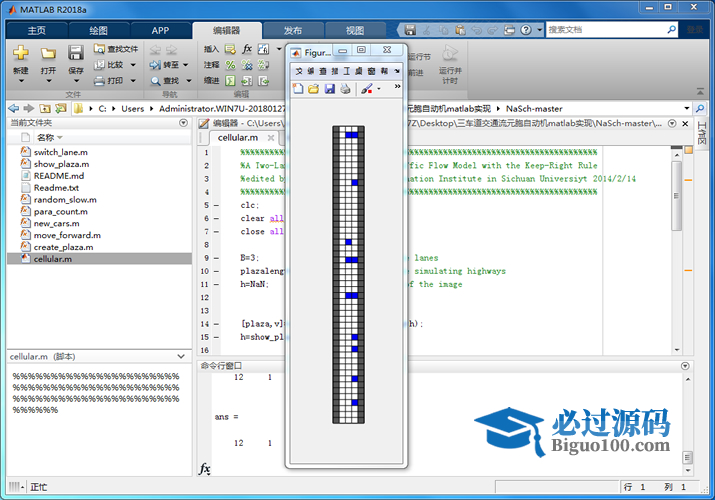Click the back arrow in the address bar
Image resolution: width=715 pixels, height=500 pixels.
click(x=14, y=108)
